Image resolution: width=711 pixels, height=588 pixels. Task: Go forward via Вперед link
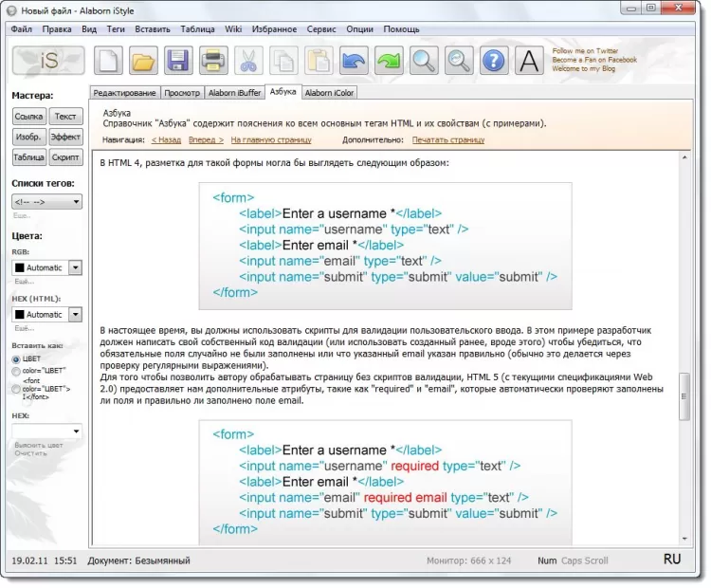pyautogui.click(x=206, y=140)
